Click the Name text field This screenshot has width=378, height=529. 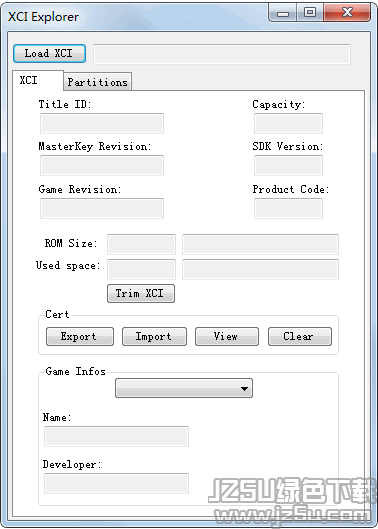(116, 436)
